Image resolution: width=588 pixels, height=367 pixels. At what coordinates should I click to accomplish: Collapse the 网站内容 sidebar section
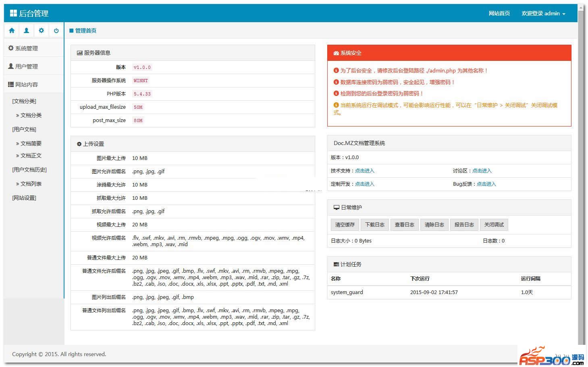coord(23,85)
